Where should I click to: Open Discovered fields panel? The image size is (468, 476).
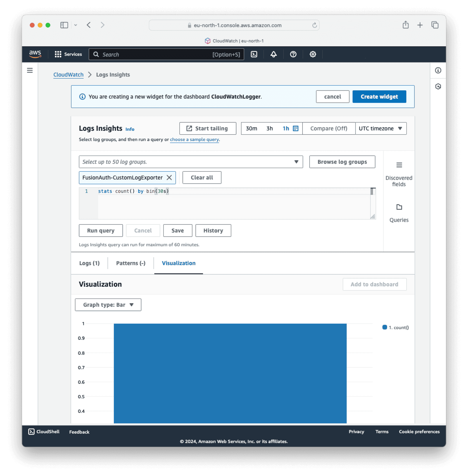(399, 174)
